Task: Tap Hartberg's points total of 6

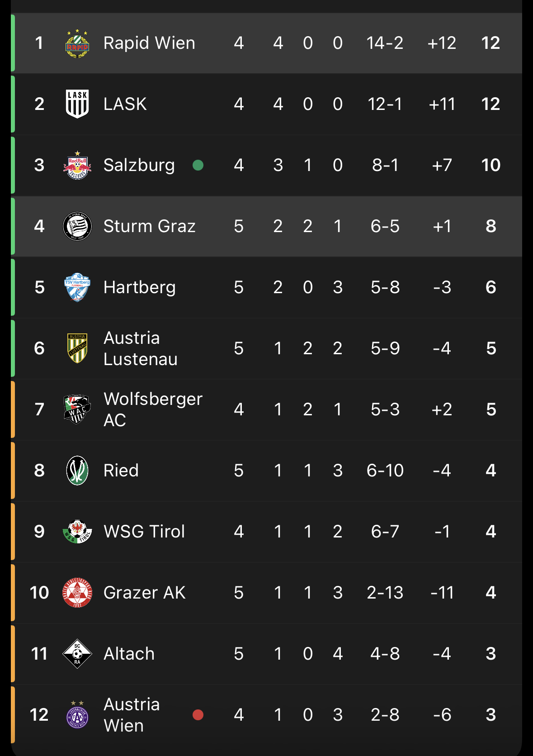Action: pyautogui.click(x=491, y=287)
